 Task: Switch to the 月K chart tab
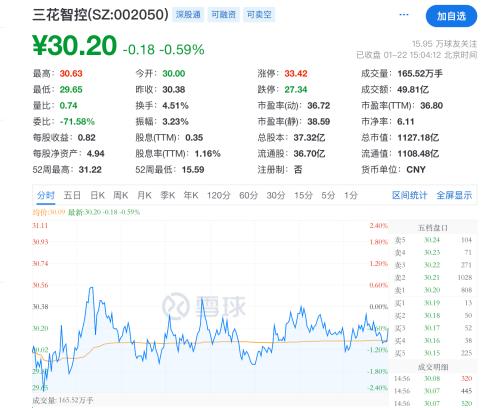pyautogui.click(x=144, y=195)
